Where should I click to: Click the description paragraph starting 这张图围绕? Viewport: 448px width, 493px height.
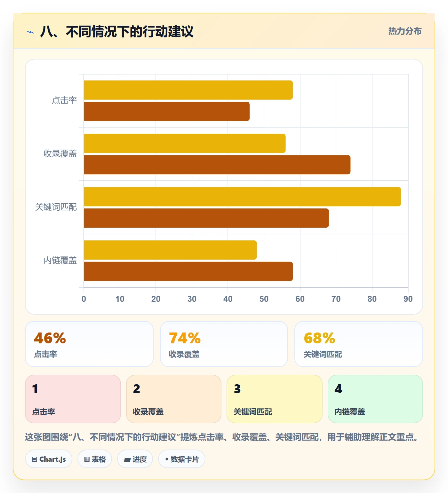[222, 437]
